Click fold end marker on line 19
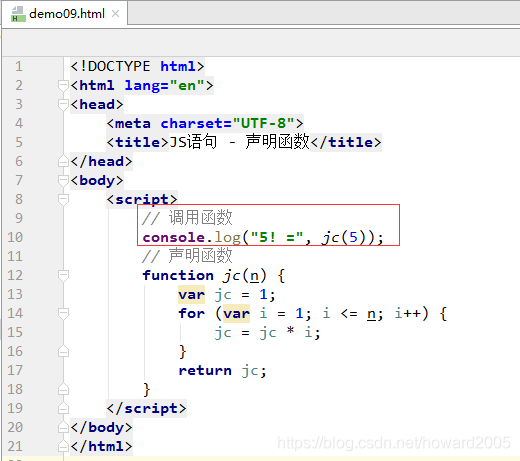The image size is (520, 461). tap(63, 408)
